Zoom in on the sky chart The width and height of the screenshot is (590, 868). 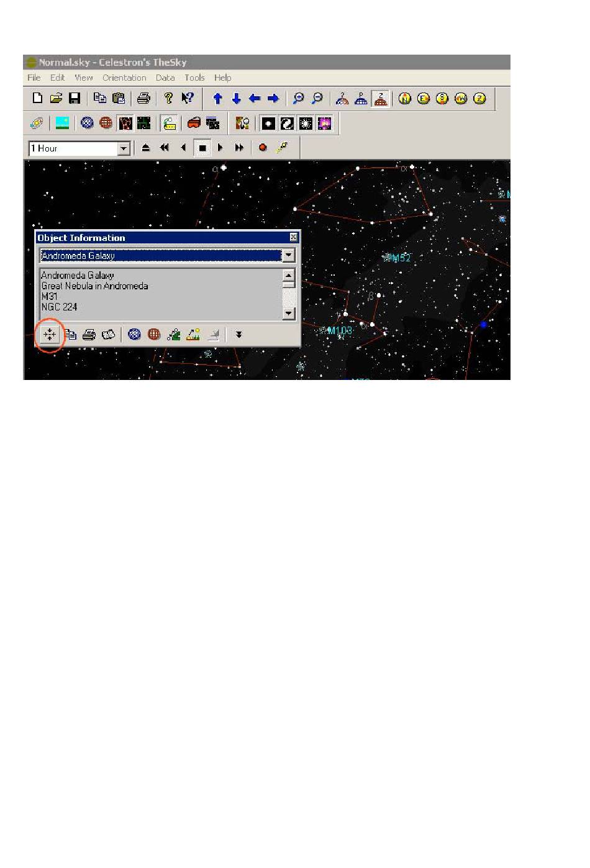(x=299, y=98)
